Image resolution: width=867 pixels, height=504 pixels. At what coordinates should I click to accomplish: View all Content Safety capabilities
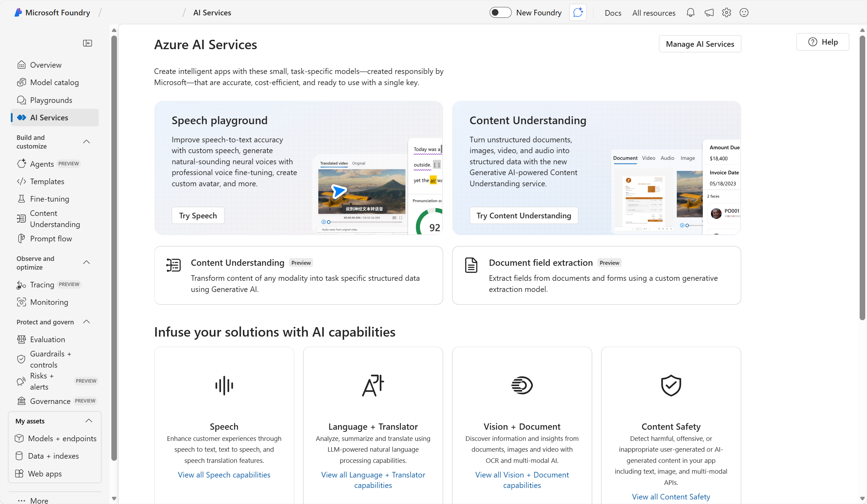pyautogui.click(x=670, y=496)
